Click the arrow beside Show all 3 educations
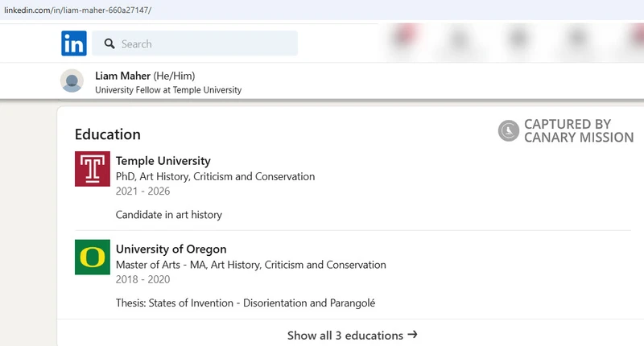 click(x=412, y=335)
